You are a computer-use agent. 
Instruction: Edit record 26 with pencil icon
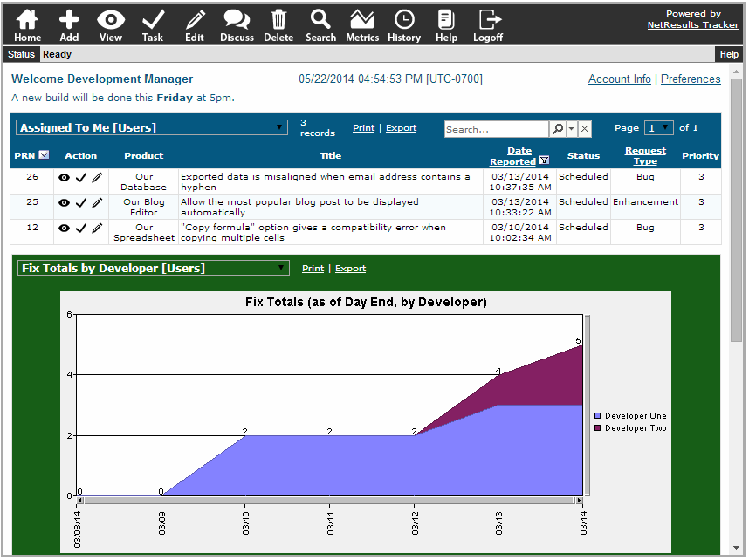pos(97,178)
